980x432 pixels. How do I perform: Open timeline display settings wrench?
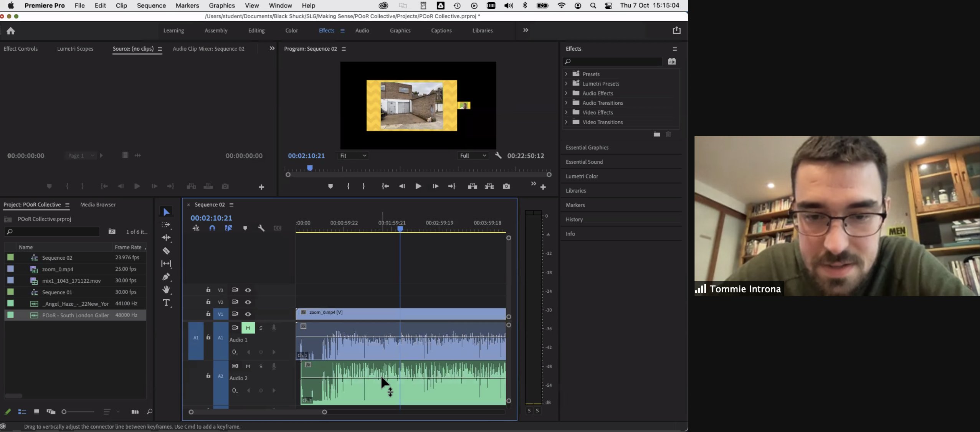261,228
